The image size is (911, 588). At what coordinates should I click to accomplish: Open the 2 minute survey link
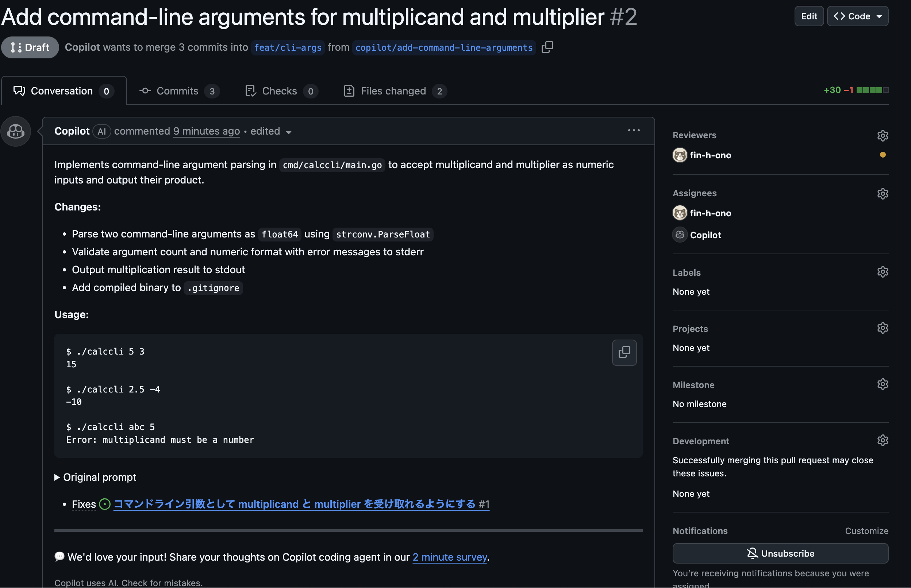click(x=449, y=557)
